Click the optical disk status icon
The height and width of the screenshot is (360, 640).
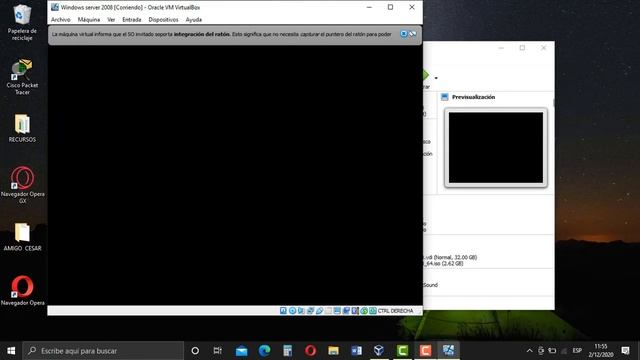[x=292, y=311]
